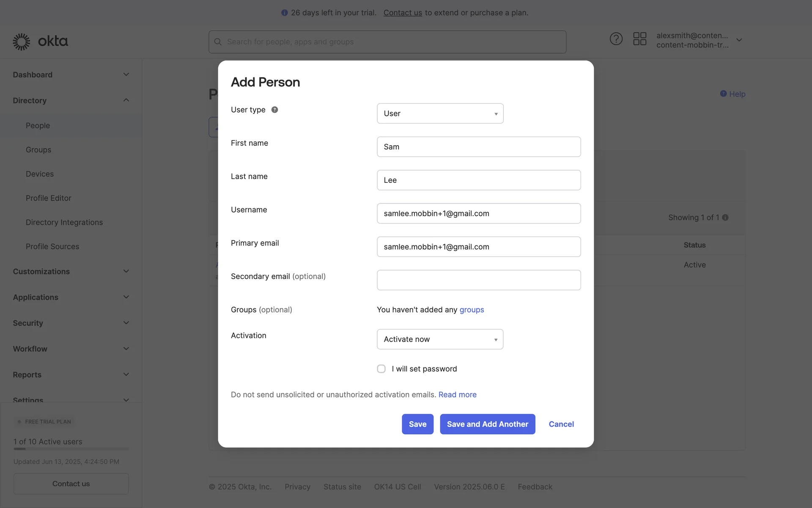The width and height of the screenshot is (812, 508).
Task: Click the groups link in the dialog
Action: pos(472,310)
